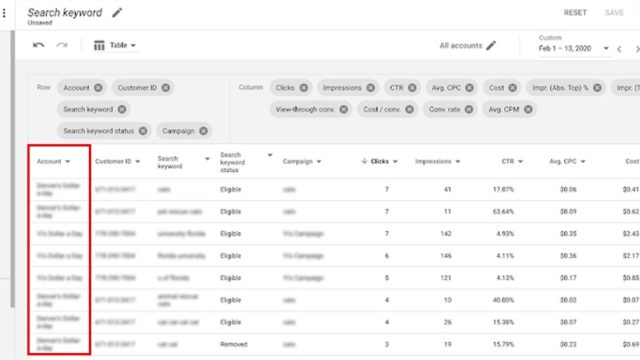The image size is (640, 360).
Task: Remove the Search keyword row chip
Action: click(x=122, y=109)
